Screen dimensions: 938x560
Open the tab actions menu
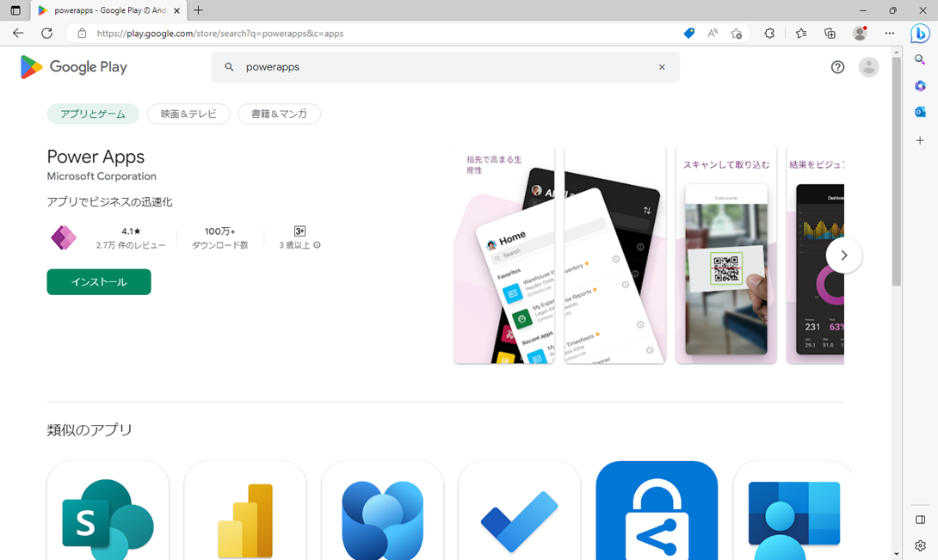point(15,10)
